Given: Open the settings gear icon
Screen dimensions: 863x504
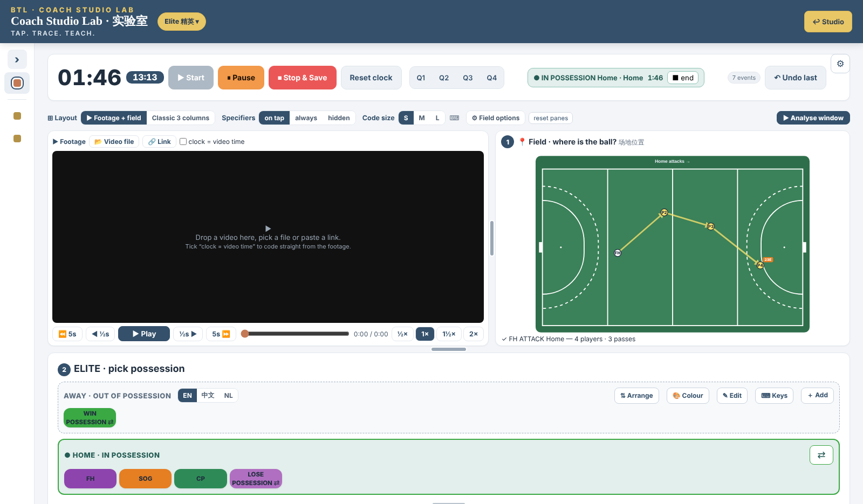Looking at the screenshot, I should [x=840, y=64].
